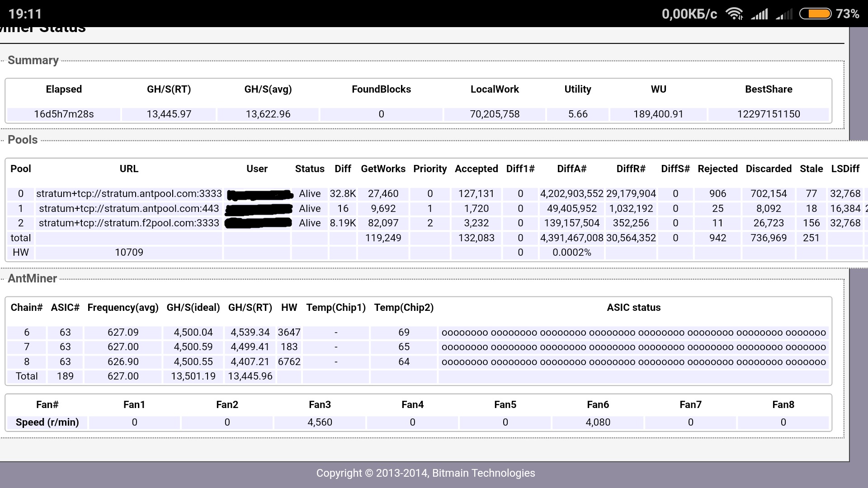The image size is (868, 488).
Task: Select the HW error count 10709
Action: (129, 253)
